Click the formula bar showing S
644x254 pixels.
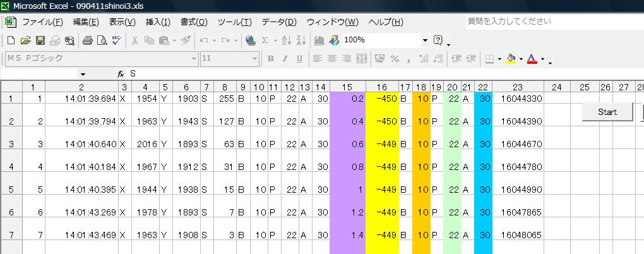(385, 74)
